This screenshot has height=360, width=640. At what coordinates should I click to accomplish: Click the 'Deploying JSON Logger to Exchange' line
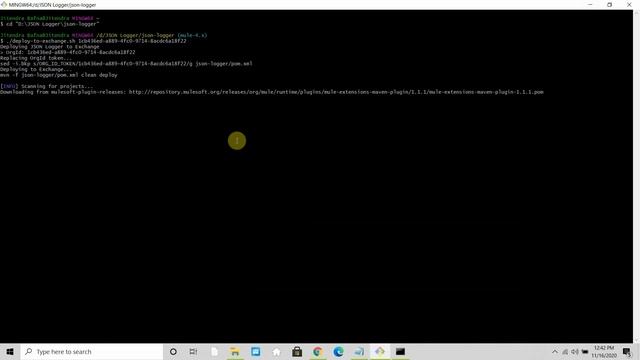[50, 47]
